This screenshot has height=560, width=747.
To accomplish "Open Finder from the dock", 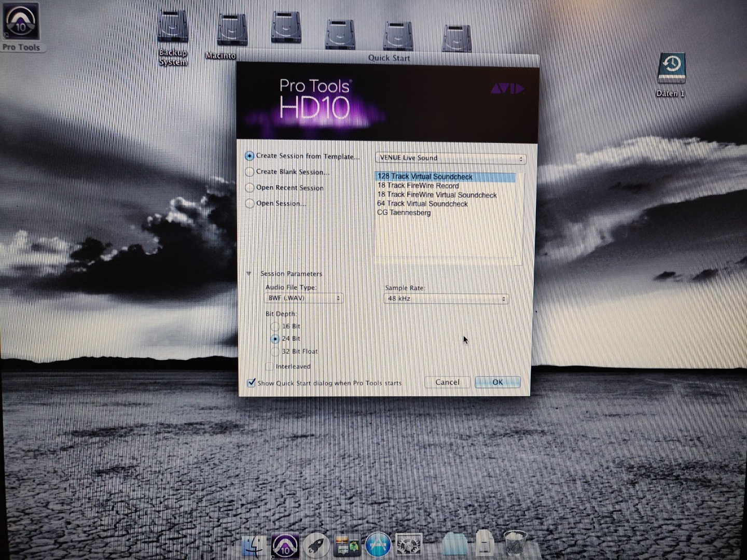I will (x=255, y=548).
